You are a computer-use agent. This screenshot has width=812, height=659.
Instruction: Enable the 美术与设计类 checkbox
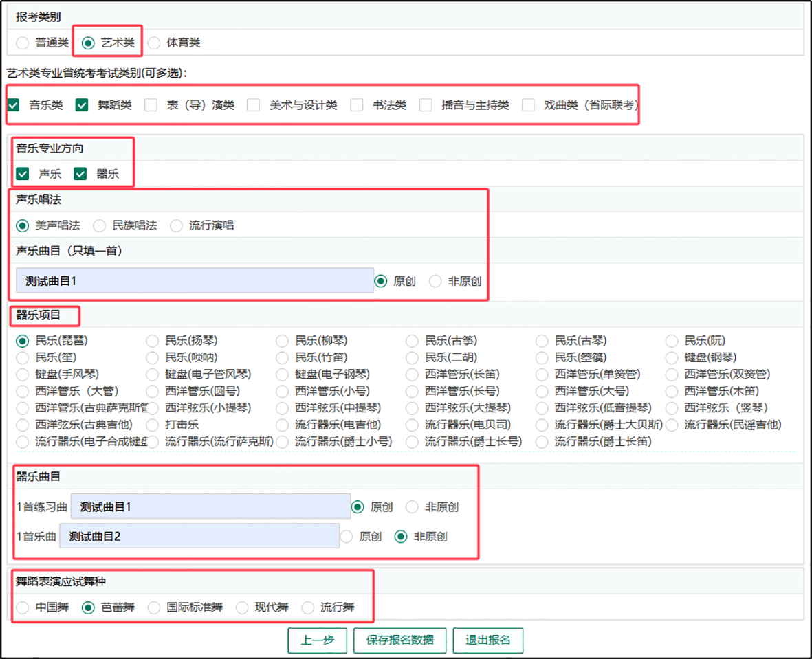tap(254, 105)
